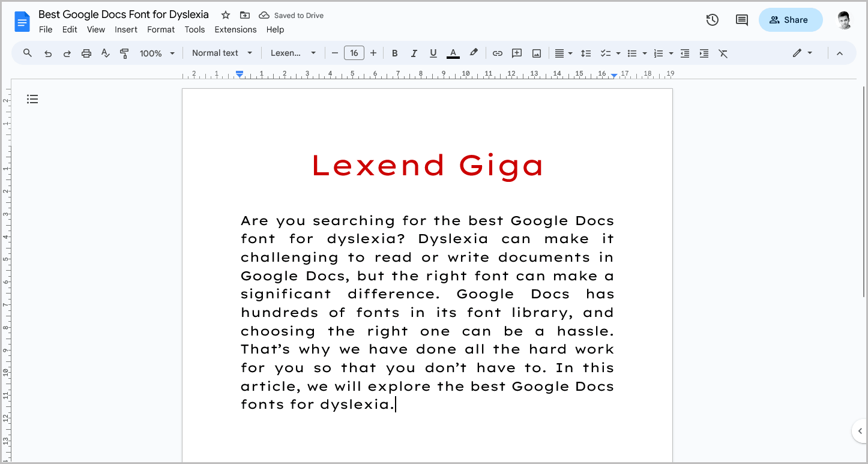Open the Lexend font dropdown
The height and width of the screenshot is (464, 868).
(x=293, y=53)
